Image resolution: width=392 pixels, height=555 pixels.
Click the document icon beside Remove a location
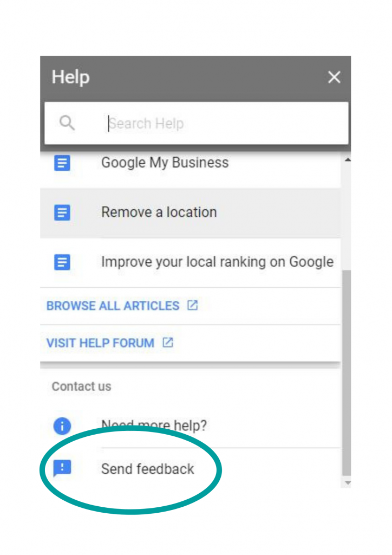62,212
